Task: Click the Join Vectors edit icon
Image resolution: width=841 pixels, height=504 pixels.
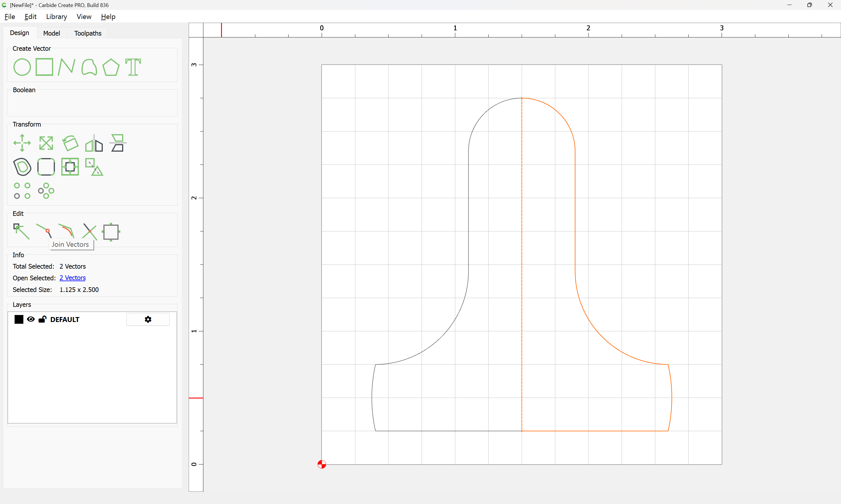Action: click(44, 231)
